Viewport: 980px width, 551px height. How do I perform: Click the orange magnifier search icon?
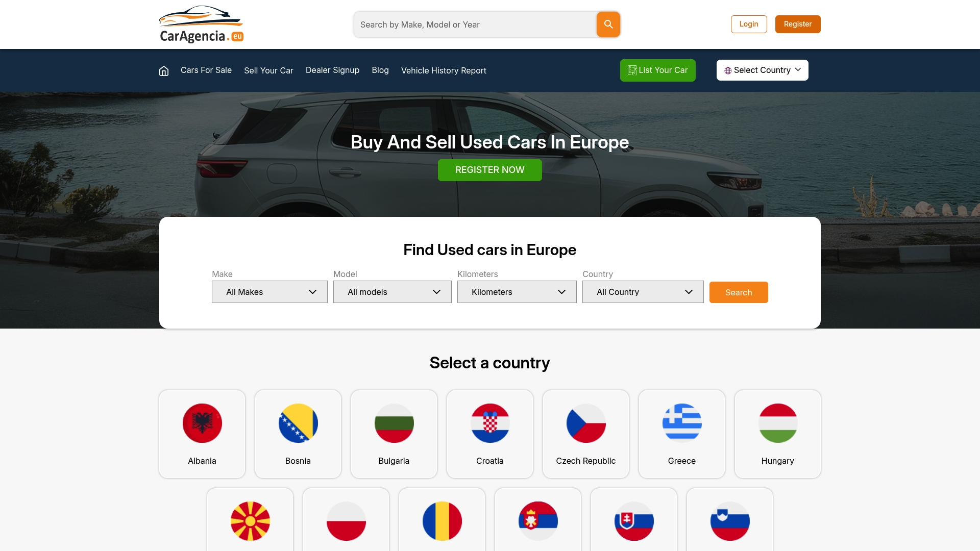coord(608,24)
